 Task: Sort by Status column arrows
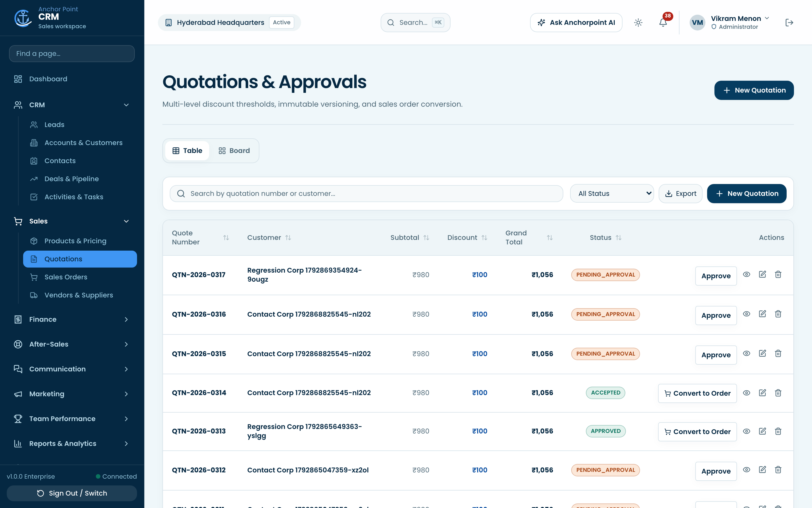(618, 238)
